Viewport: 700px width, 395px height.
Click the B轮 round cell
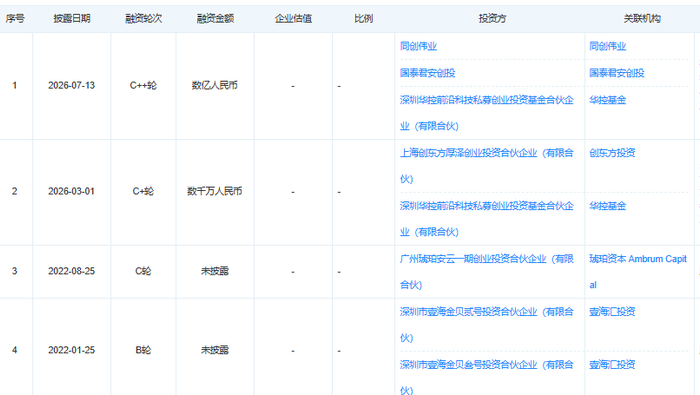tap(143, 350)
